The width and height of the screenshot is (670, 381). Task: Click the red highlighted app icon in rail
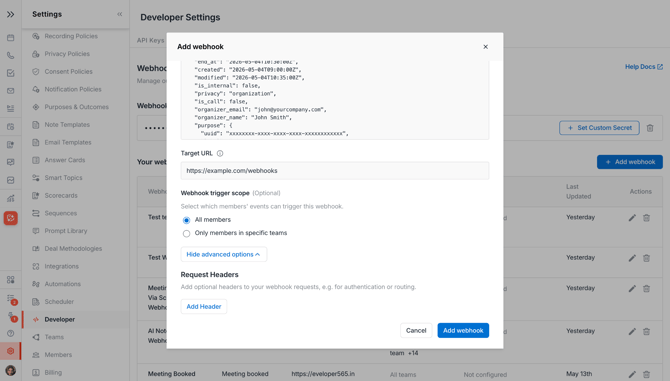click(x=11, y=218)
